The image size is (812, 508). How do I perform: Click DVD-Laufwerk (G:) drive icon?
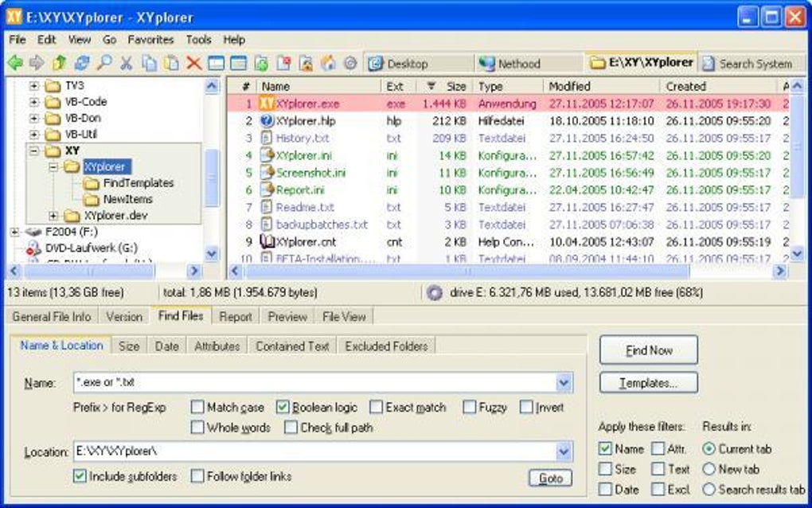click(33, 248)
